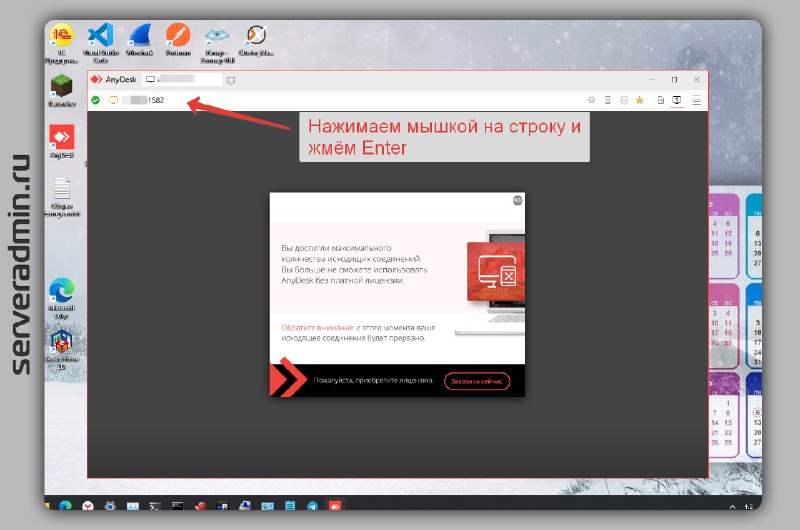Click the settings gear taskbar icon
The height and width of the screenshot is (530, 800).
(x=110, y=506)
